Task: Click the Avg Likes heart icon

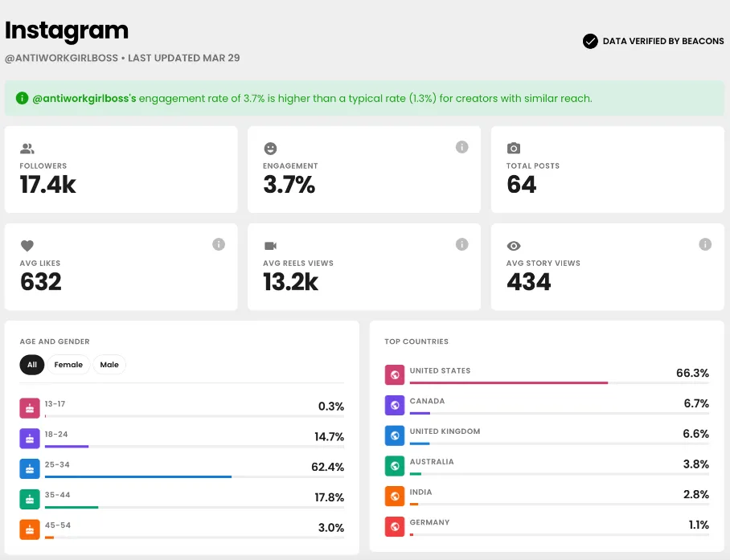Action: 27,246
